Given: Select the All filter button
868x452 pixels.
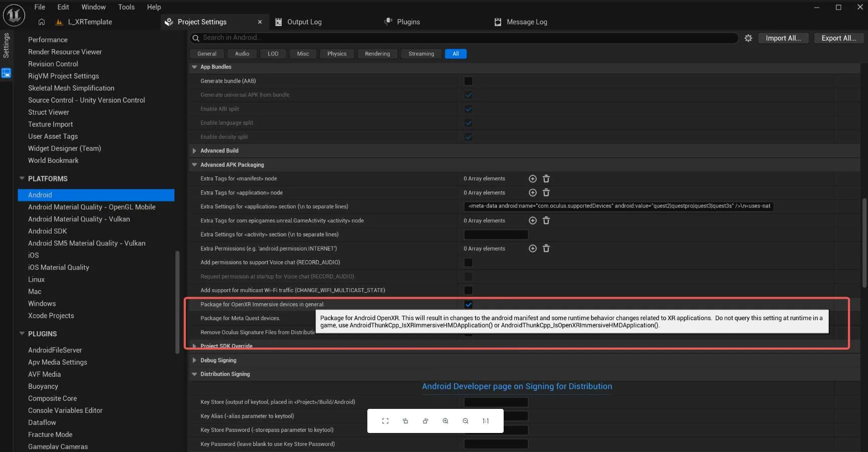Looking at the screenshot, I should point(456,54).
